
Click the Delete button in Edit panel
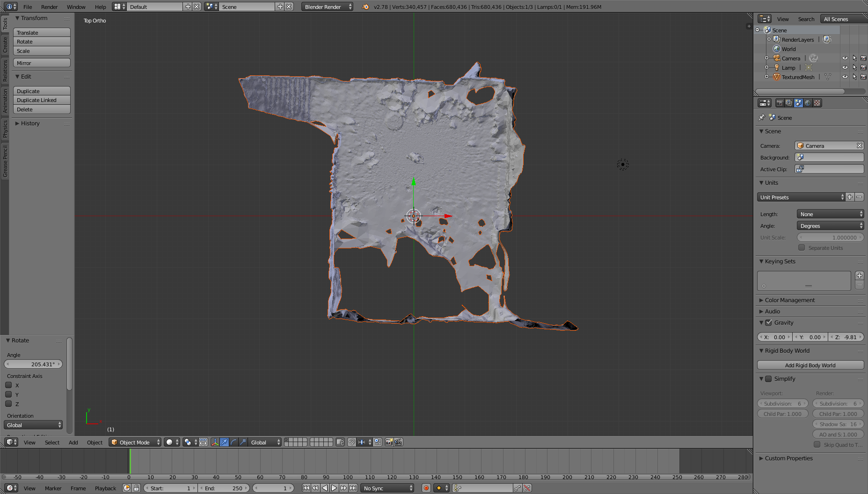coord(42,109)
